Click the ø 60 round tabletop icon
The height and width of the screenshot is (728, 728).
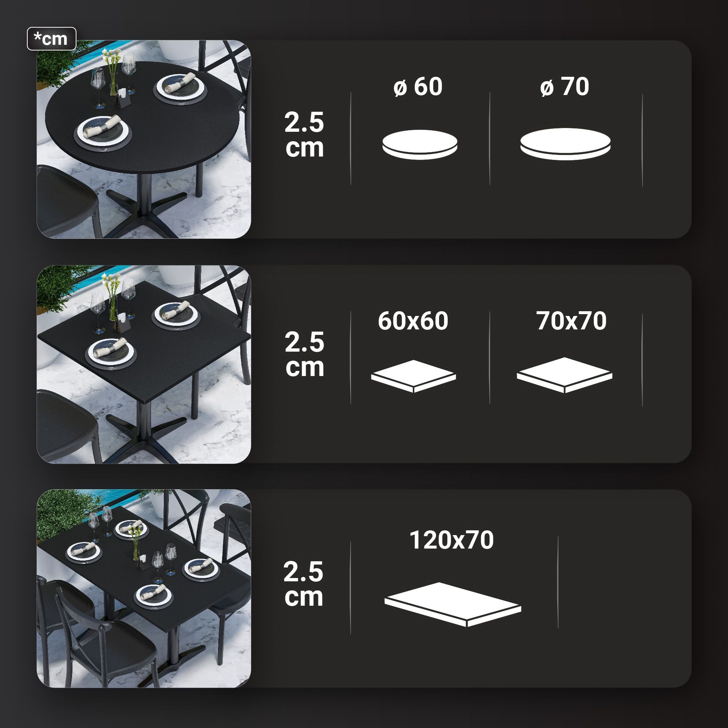(x=420, y=145)
